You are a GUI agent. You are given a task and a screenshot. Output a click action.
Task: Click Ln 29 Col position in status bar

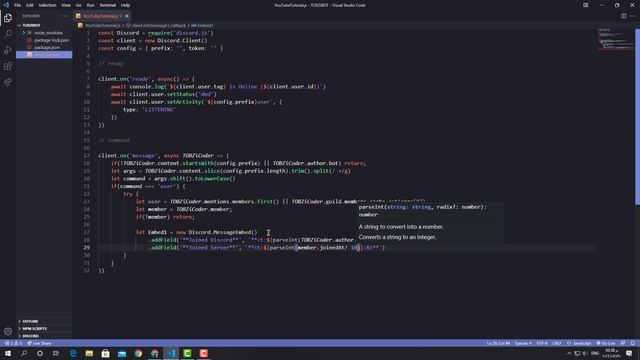coord(498,343)
